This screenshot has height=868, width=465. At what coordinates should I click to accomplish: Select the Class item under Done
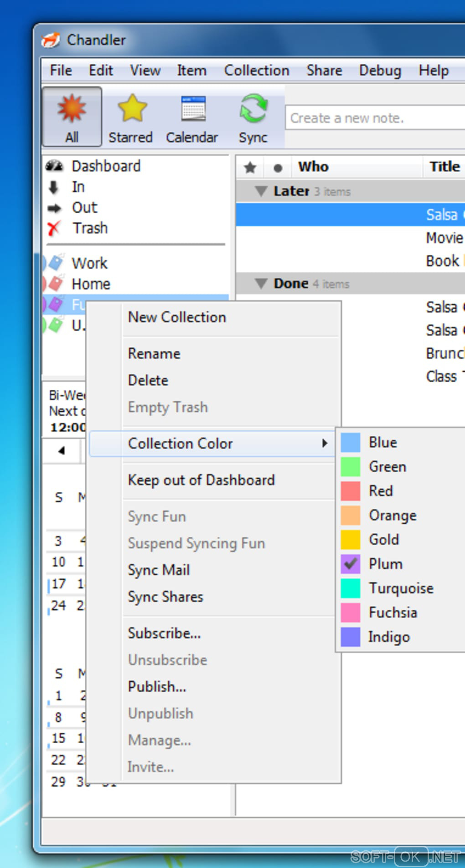pyautogui.click(x=403, y=377)
